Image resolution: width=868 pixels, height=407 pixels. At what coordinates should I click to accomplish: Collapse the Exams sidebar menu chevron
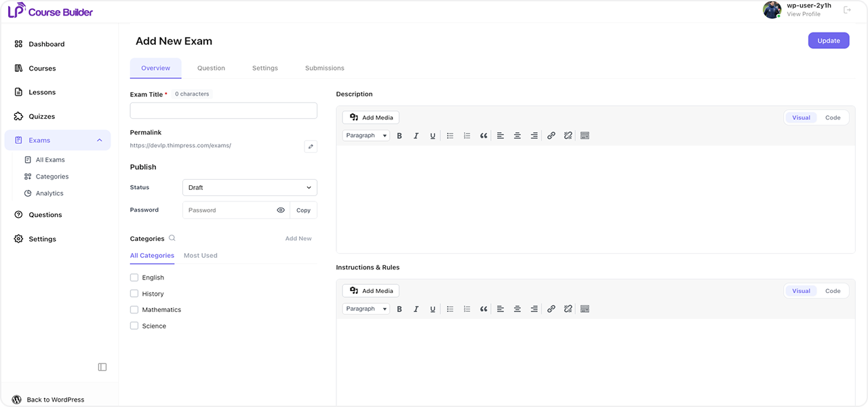pyautogui.click(x=100, y=140)
